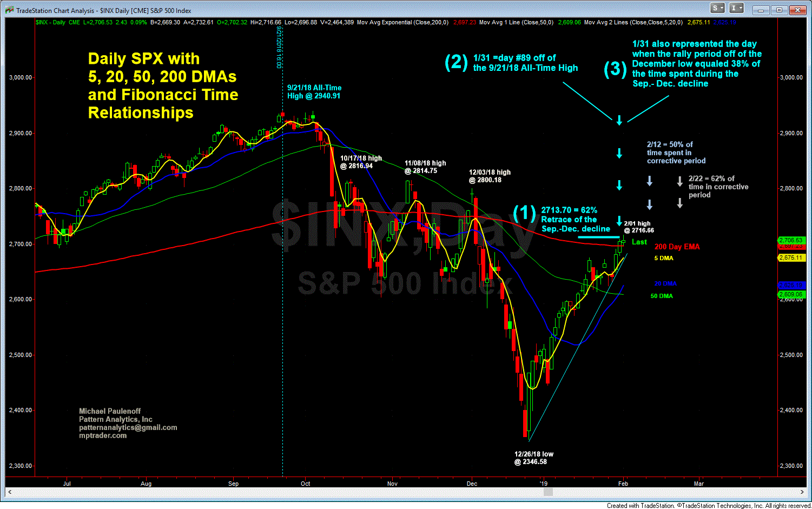This screenshot has width=812, height=509.
Task: Click the left-axis '2,900.00' price label
Action: point(21,133)
